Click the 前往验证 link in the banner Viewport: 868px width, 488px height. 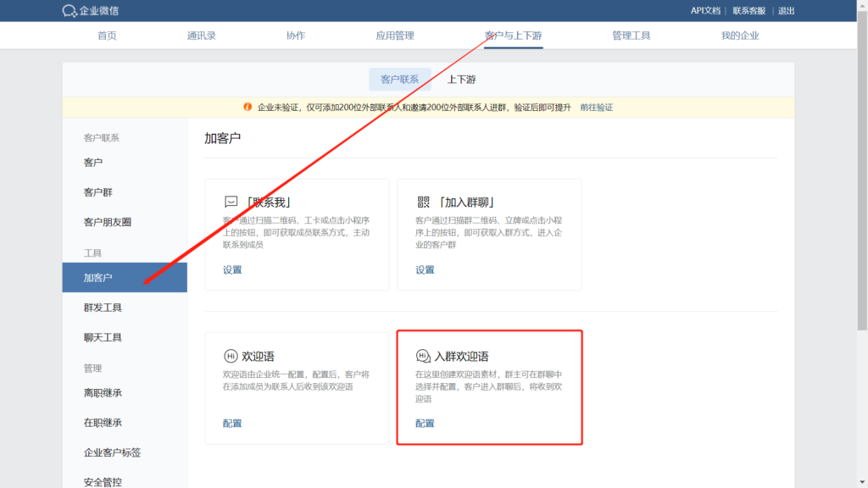pyautogui.click(x=596, y=108)
